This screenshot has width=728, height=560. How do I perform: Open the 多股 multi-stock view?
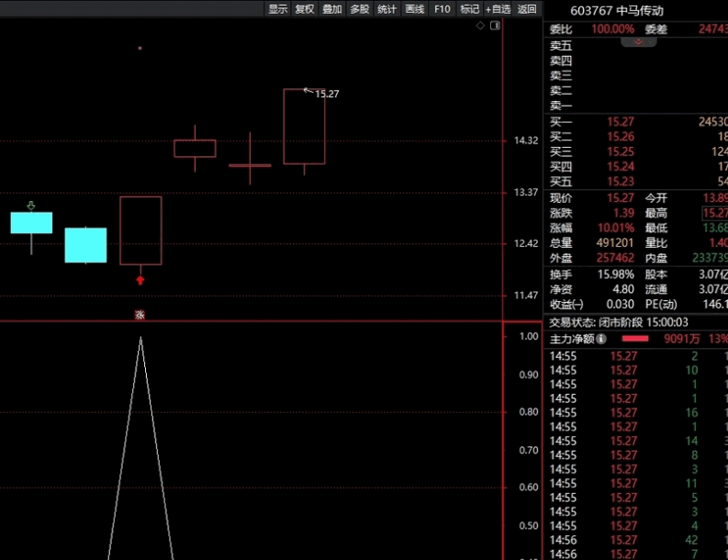359,9
